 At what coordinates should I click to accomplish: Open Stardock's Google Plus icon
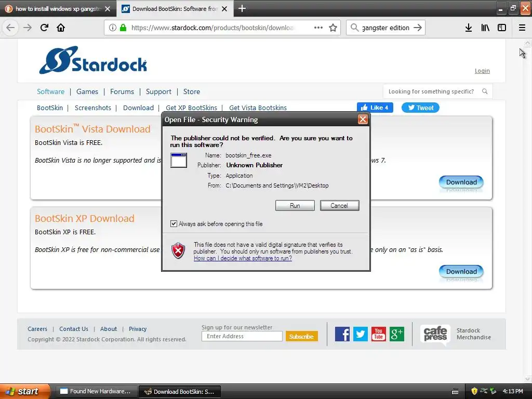point(396,334)
